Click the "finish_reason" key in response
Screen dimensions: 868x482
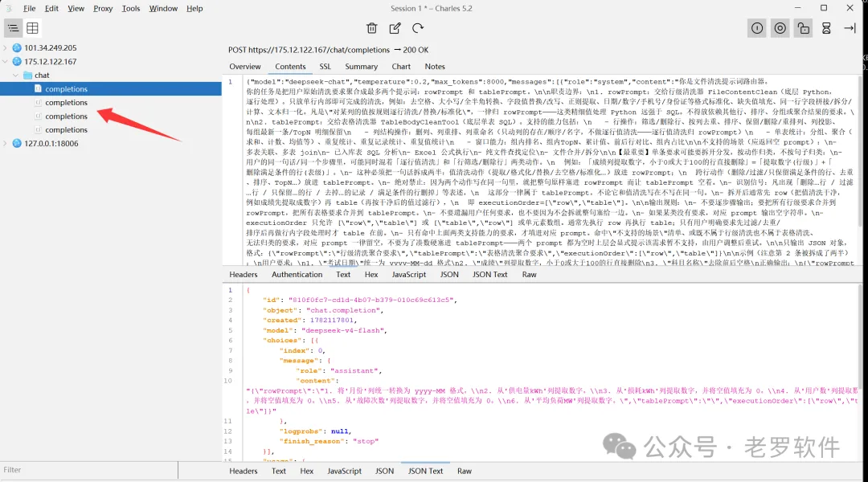coord(309,441)
